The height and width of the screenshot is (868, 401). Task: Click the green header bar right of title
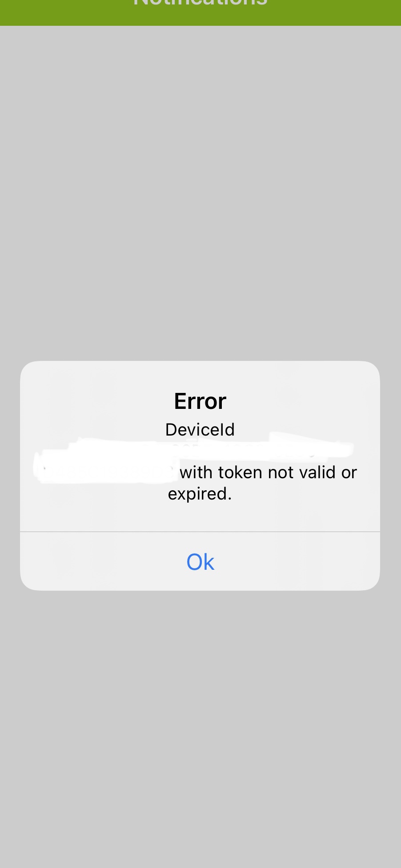click(x=334, y=12)
